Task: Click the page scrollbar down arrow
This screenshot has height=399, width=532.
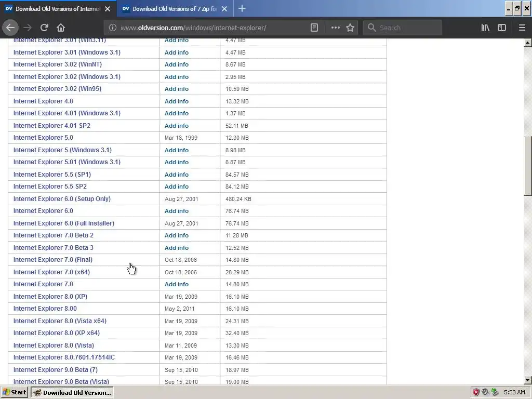Action: click(528, 380)
